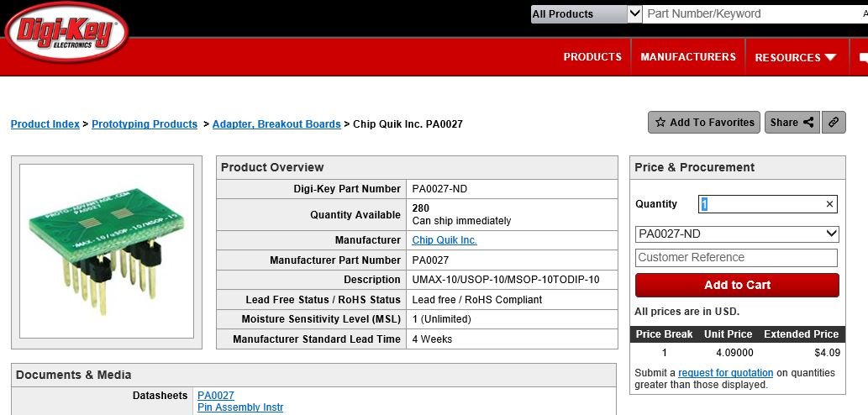This screenshot has width=868, height=415.
Task: Click the Price Break column header
Action: pyautogui.click(x=664, y=334)
